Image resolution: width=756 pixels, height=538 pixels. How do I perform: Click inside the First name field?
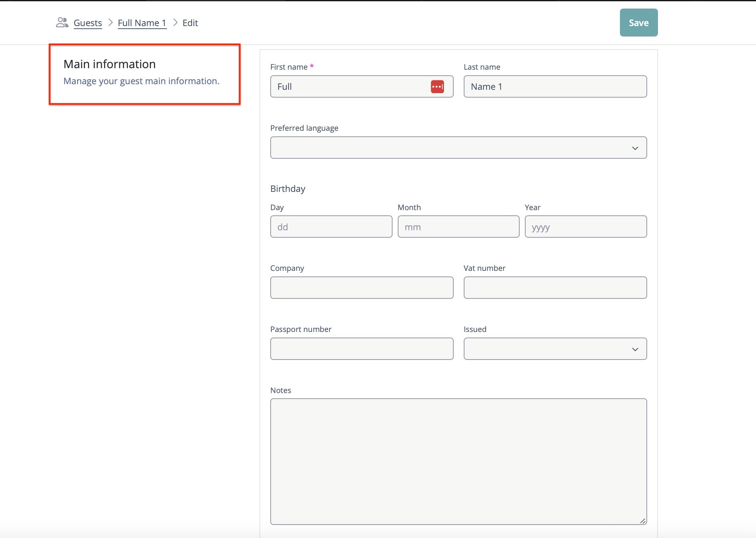click(347, 86)
